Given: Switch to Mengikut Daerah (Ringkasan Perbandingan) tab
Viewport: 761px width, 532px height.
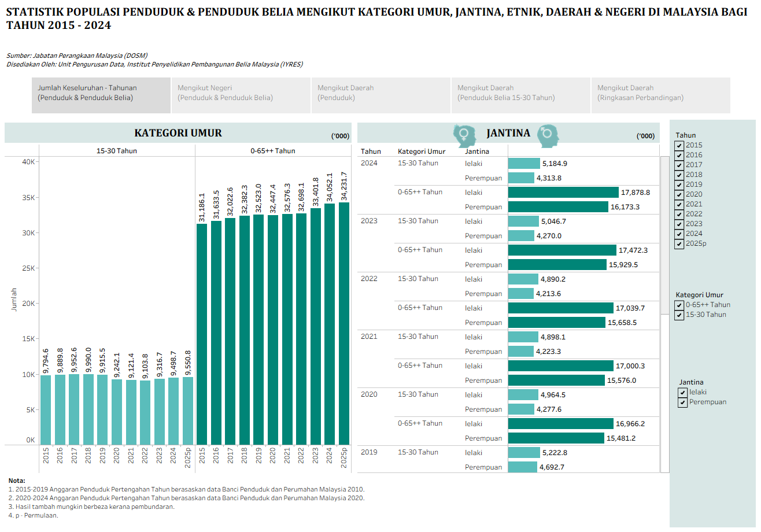Looking at the screenshot, I should 661,95.
